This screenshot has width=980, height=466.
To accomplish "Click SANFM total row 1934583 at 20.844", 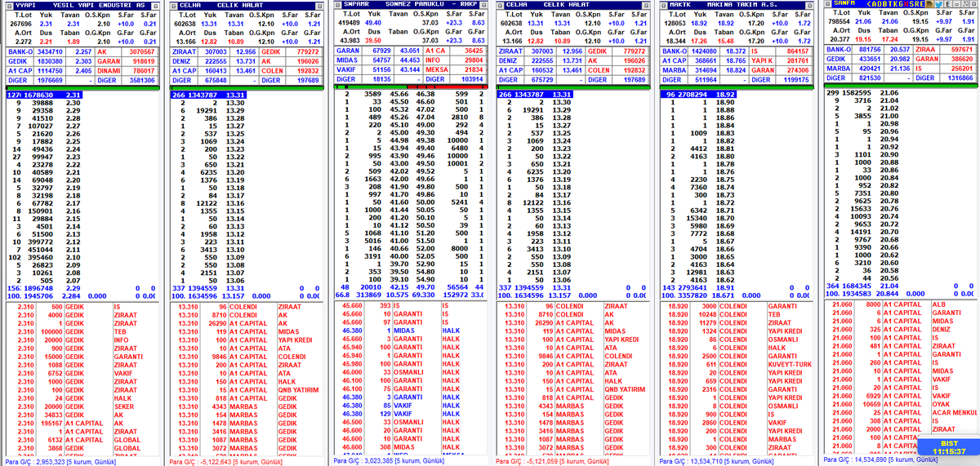I will point(901,293).
